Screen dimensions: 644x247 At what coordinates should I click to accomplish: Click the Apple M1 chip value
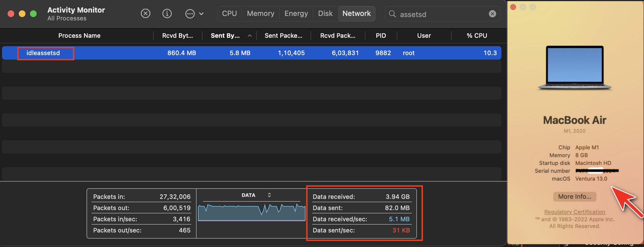587,147
